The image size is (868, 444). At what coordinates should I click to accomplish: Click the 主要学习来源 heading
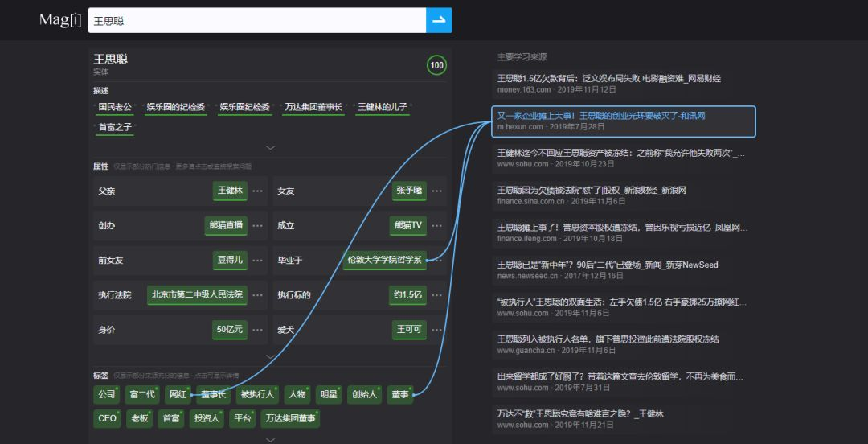pos(522,56)
